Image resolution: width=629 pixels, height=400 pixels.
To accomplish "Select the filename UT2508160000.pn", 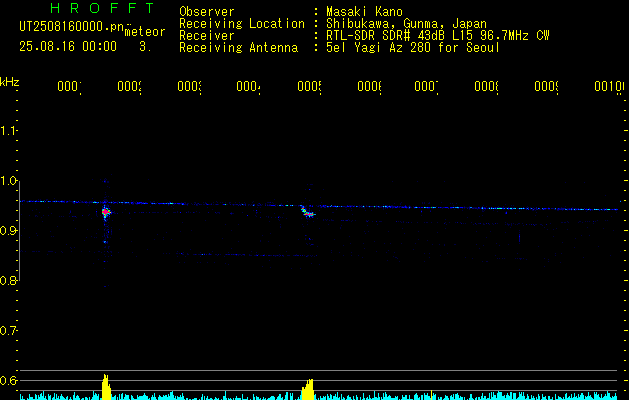I will (x=71, y=27).
